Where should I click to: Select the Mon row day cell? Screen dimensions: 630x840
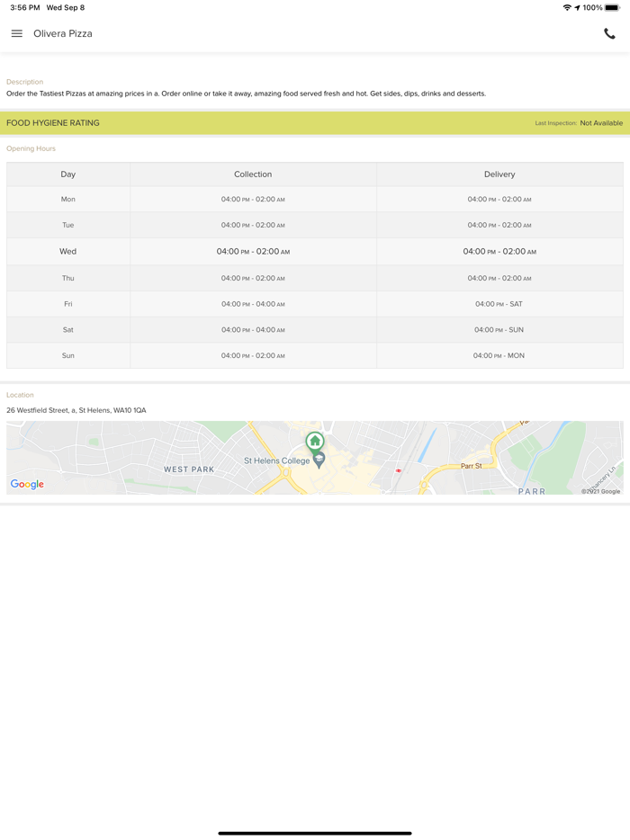click(x=68, y=200)
